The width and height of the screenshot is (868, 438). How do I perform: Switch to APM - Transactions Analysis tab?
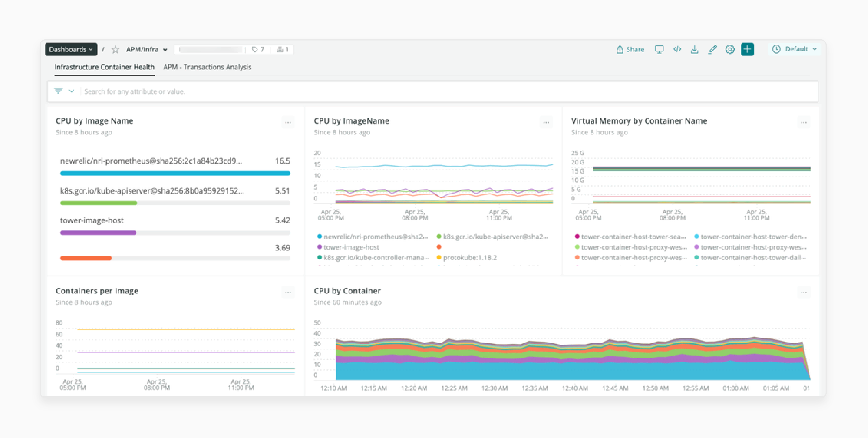click(x=207, y=67)
